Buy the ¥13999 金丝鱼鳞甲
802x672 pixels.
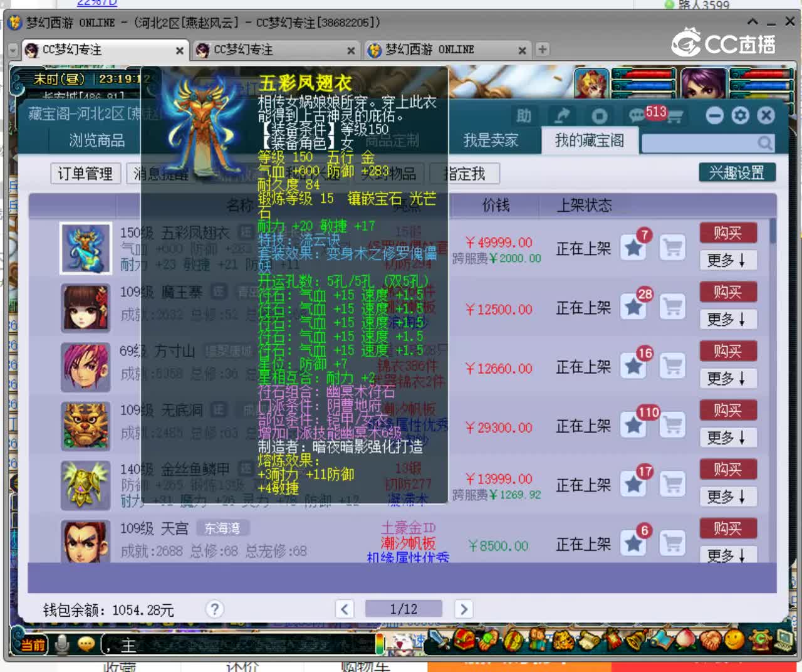[x=728, y=469]
